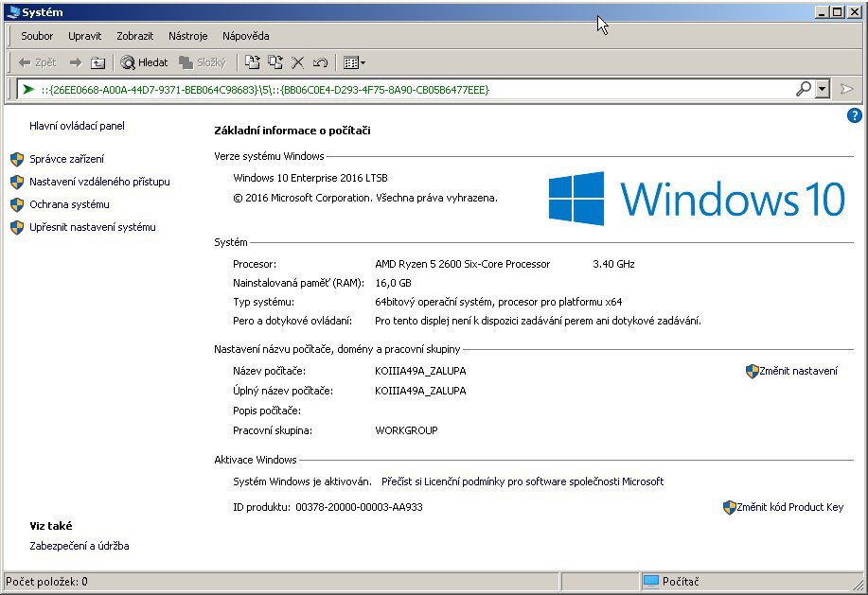Click the Forward arrow in toolbar

coord(76,62)
